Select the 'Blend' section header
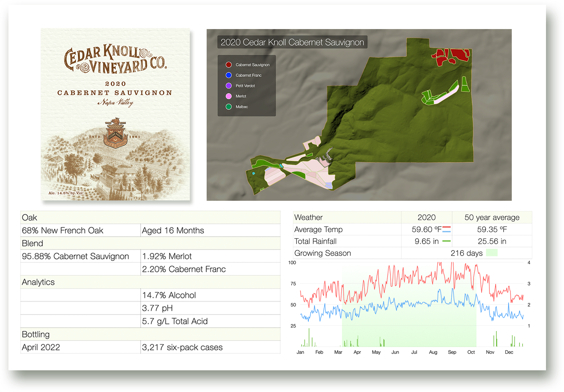Image resolution: width=564 pixels, height=392 pixels. [x=150, y=243]
